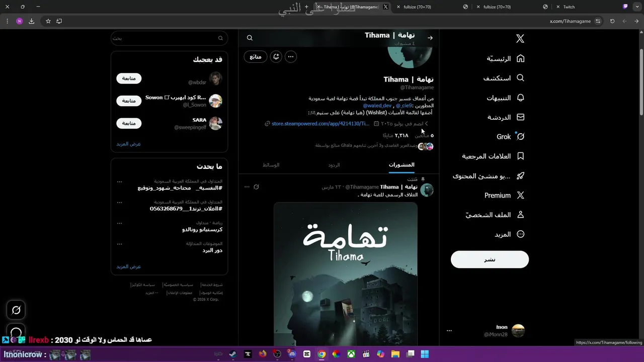Go to الرئيسية home in sidebar

pos(505,59)
